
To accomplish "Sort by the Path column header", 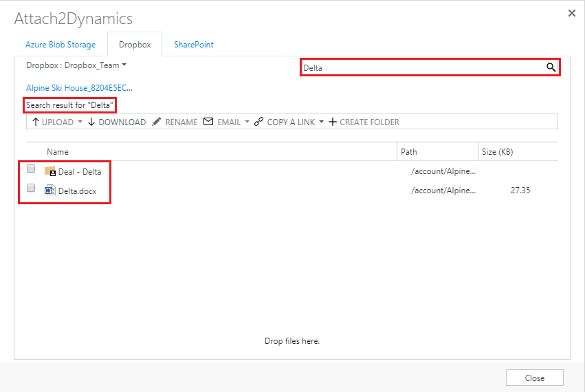I will (x=409, y=151).
